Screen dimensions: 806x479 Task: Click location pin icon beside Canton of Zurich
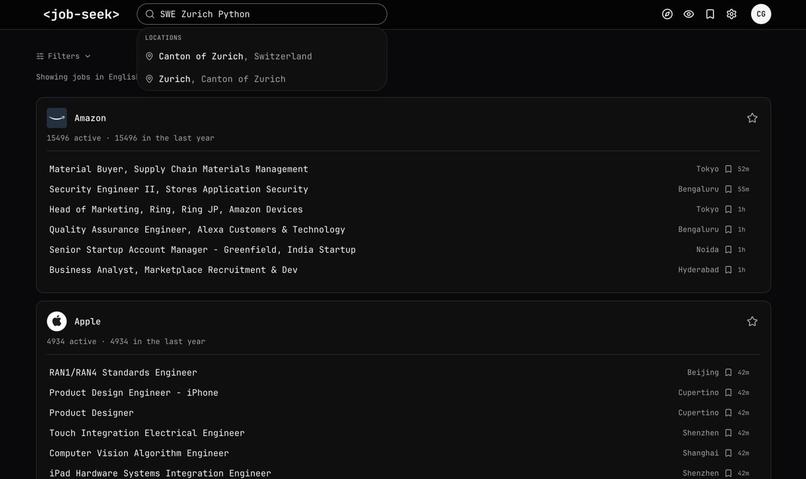coord(149,57)
